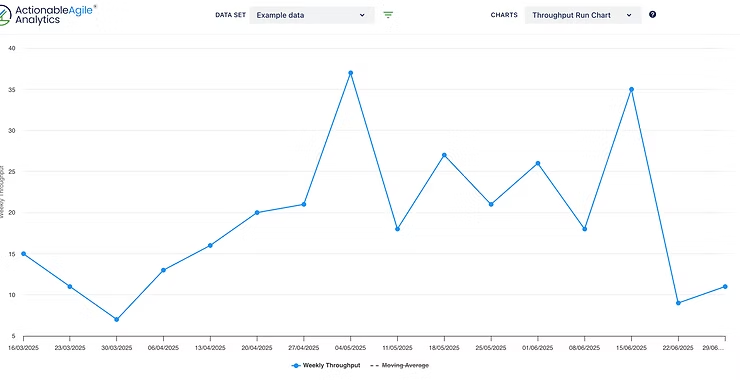This screenshot has width=740, height=380.
Task: Select the 04/05/2025 peak data point
Action: coord(350,73)
